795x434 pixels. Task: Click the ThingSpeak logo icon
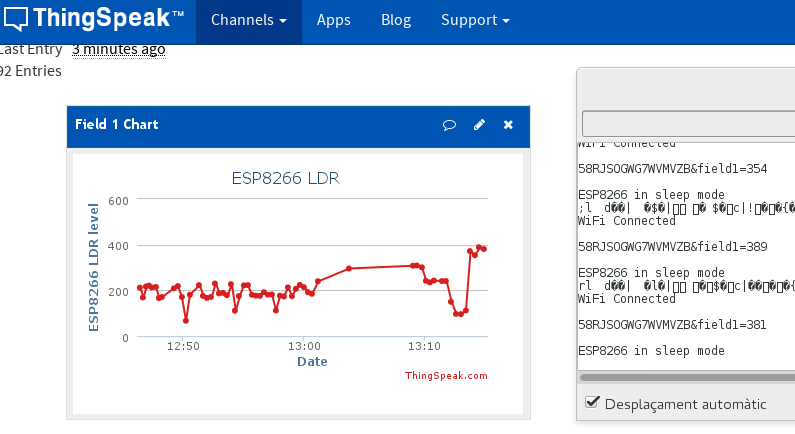pos(16,19)
